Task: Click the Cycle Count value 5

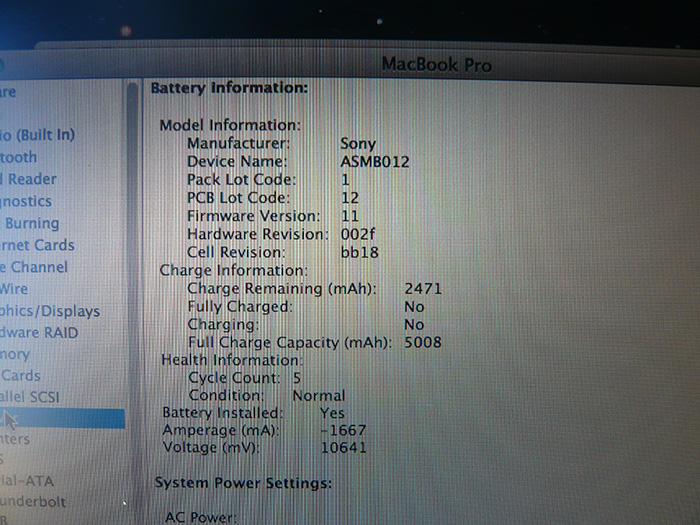Action: coord(297,378)
